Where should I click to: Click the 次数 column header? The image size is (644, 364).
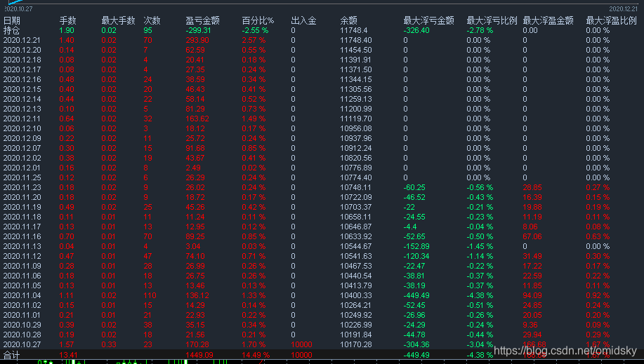pos(152,20)
